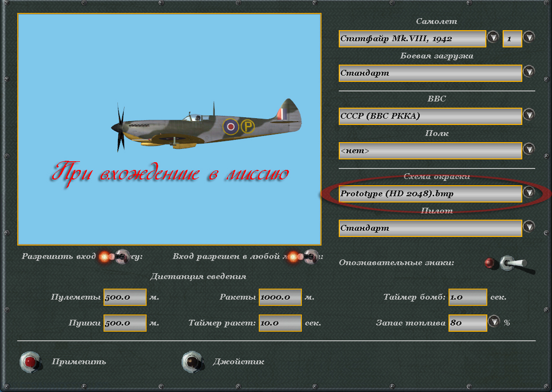
Task: Click the Таймер бомб input field
Action: click(x=468, y=297)
